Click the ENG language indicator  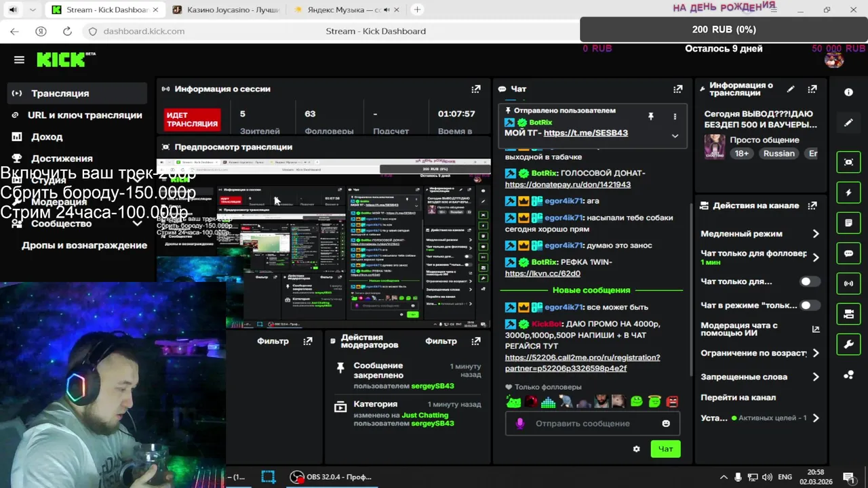[785, 477]
